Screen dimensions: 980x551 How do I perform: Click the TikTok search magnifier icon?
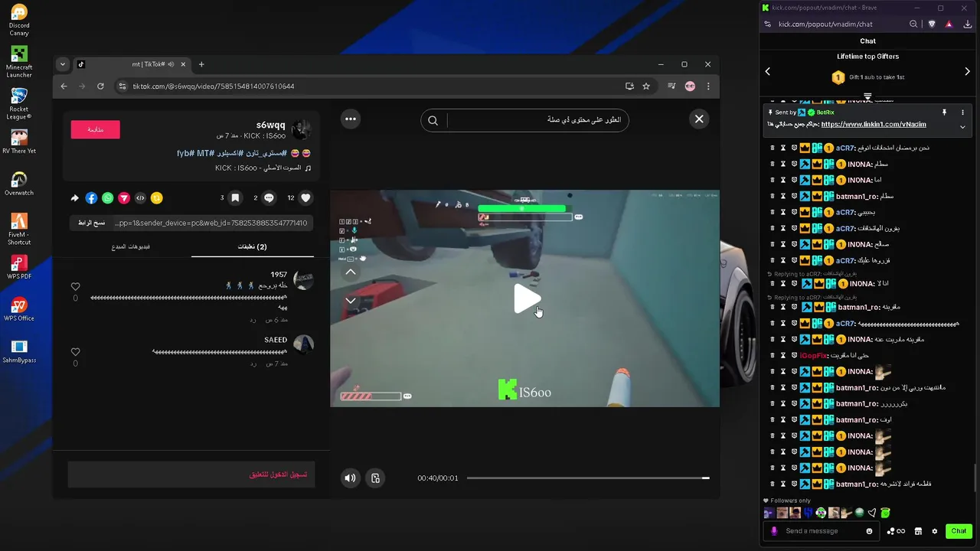coord(433,120)
